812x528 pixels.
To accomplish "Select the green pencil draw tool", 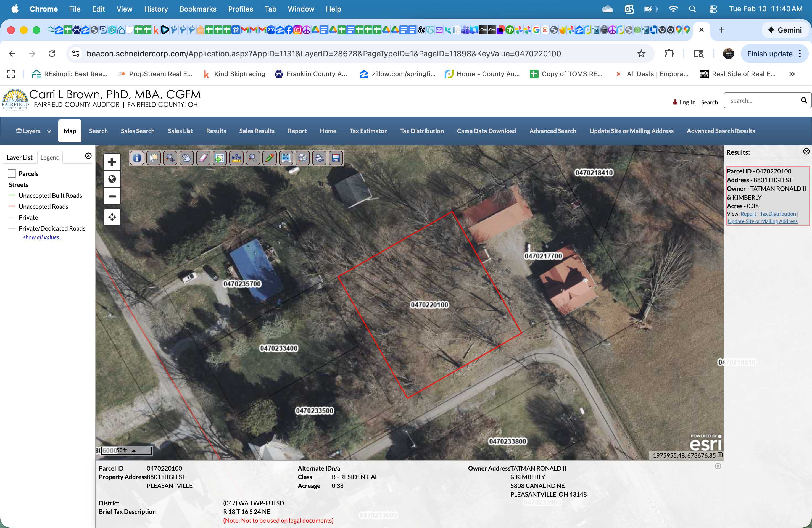I will point(269,158).
